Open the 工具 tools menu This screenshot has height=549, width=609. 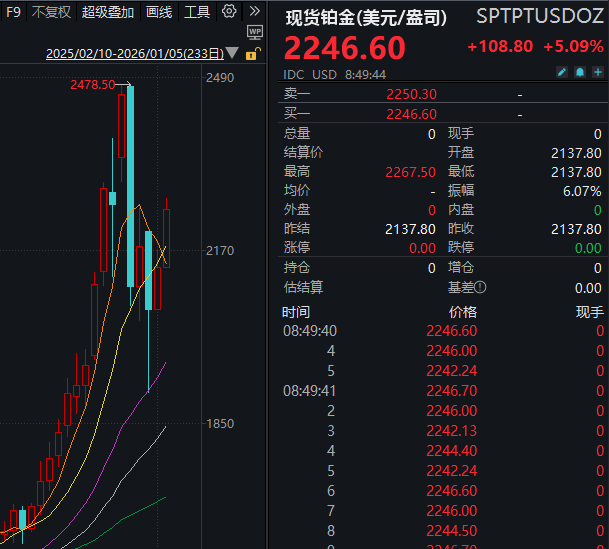pyautogui.click(x=197, y=12)
